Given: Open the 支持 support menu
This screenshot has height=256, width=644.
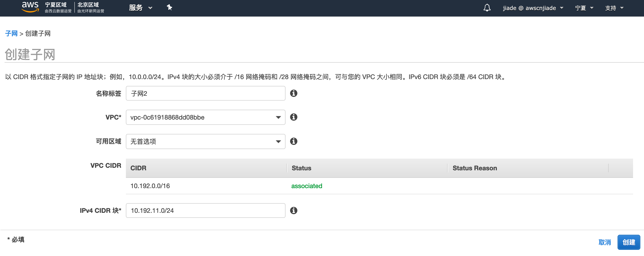Looking at the screenshot, I should point(614,8).
